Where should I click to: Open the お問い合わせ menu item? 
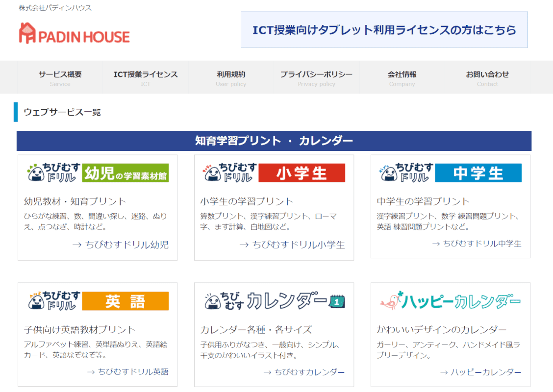coord(487,78)
